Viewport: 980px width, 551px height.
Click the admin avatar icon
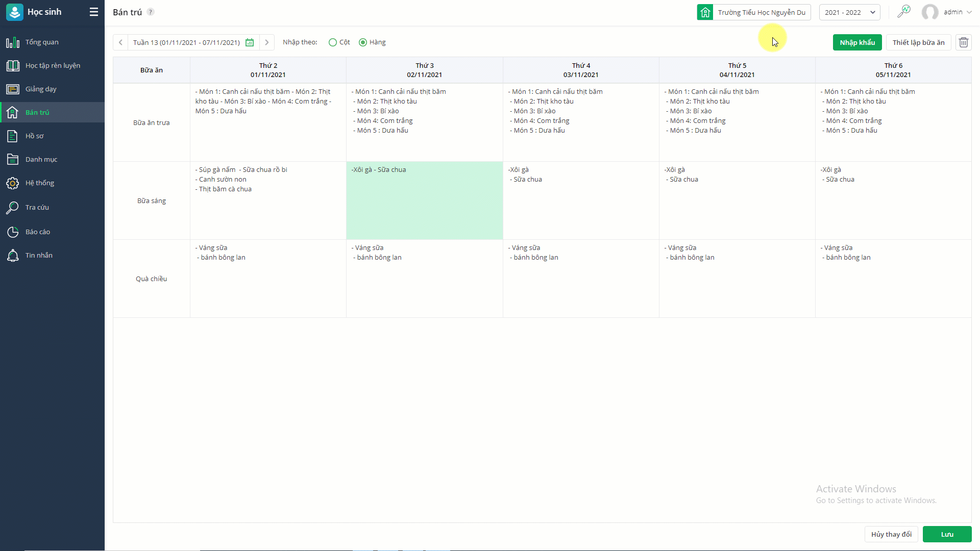[x=929, y=12]
